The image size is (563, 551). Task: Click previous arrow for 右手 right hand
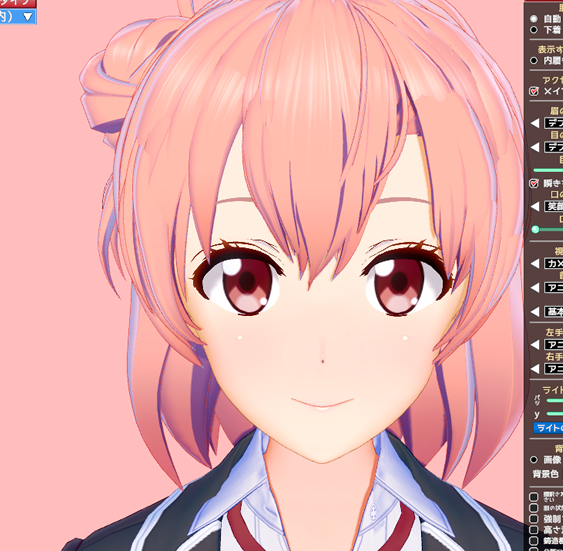coord(535,369)
